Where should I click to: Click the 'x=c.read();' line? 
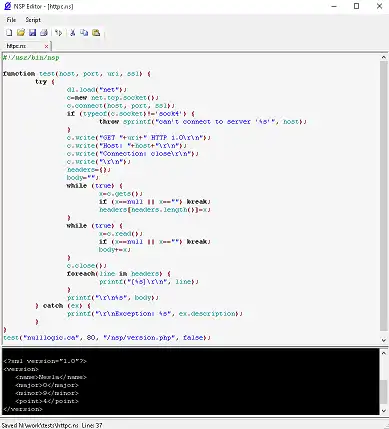point(121,234)
